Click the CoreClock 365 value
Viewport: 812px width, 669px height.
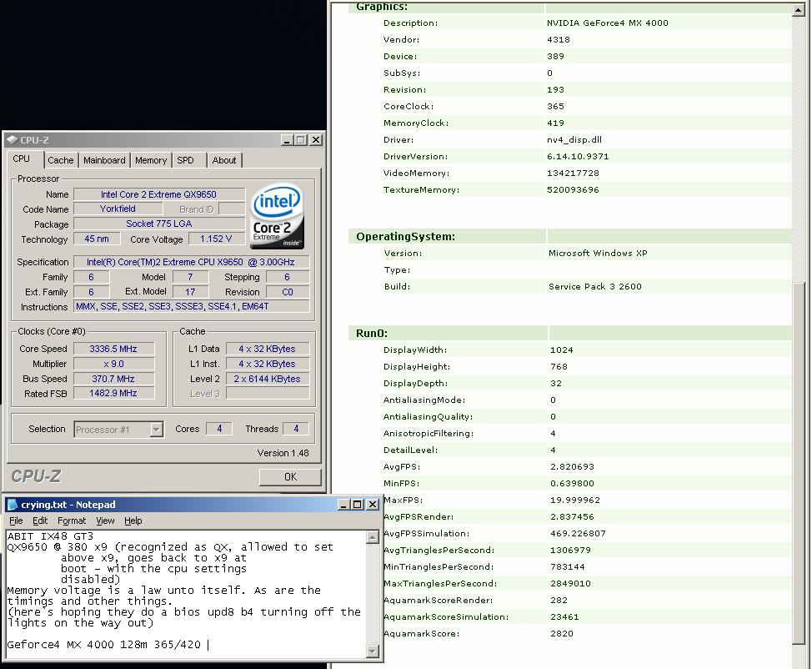pyautogui.click(x=555, y=106)
